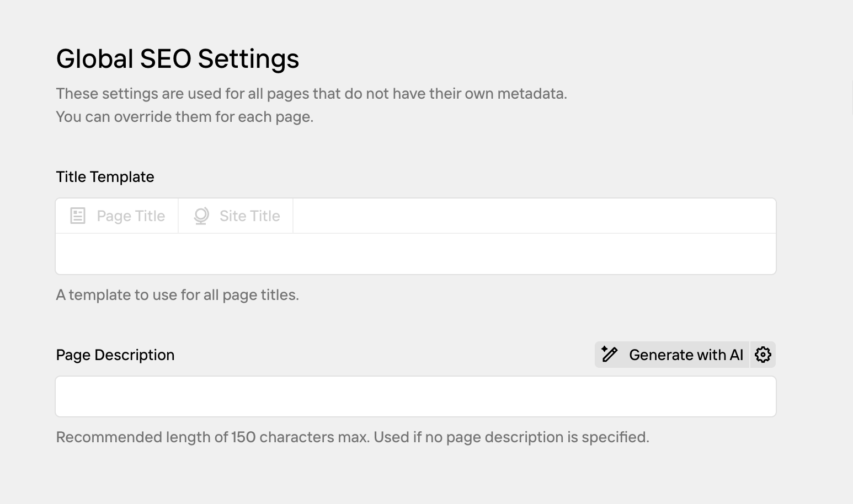Click the recommended length hint text
The height and width of the screenshot is (504, 853).
(x=352, y=437)
